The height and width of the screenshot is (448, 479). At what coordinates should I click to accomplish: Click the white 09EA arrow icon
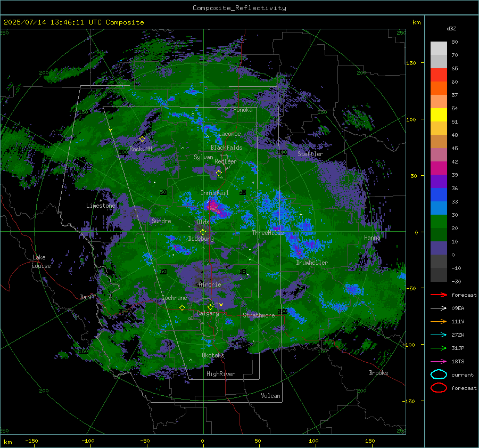coord(439,308)
